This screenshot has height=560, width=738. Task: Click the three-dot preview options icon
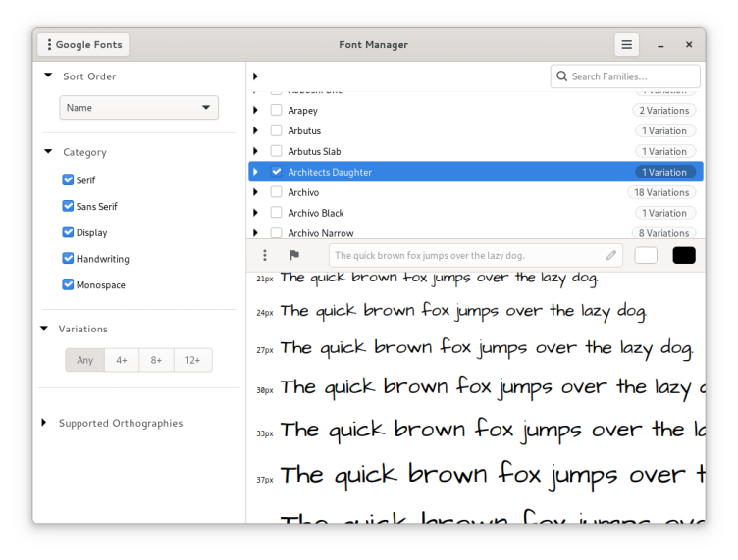click(x=265, y=255)
